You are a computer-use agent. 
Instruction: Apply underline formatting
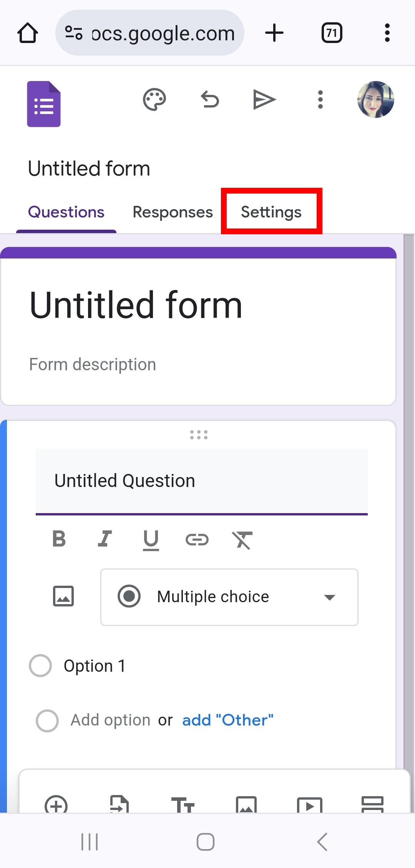click(x=151, y=540)
